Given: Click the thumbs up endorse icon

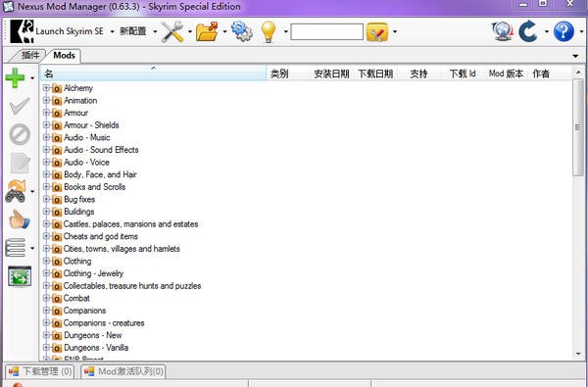Looking at the screenshot, I should click(19, 219).
